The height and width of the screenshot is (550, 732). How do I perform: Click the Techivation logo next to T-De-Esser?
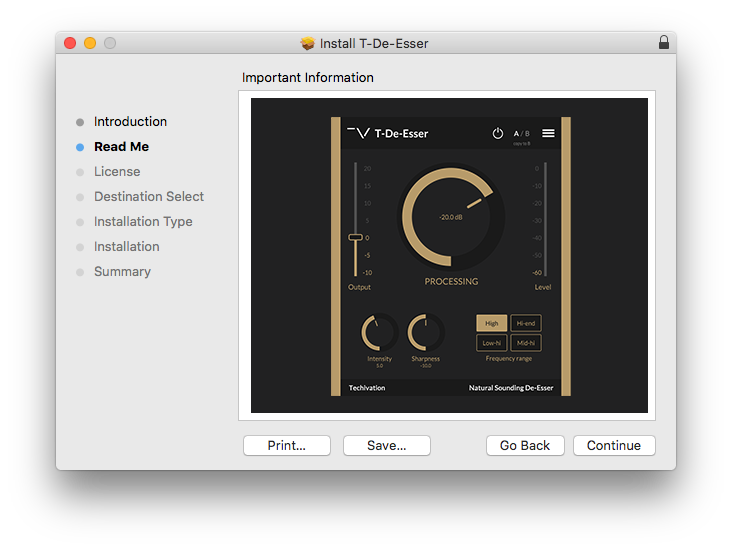pos(358,133)
